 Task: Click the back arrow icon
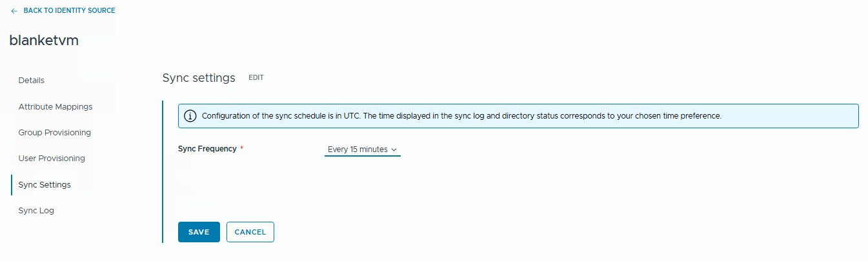(14, 11)
